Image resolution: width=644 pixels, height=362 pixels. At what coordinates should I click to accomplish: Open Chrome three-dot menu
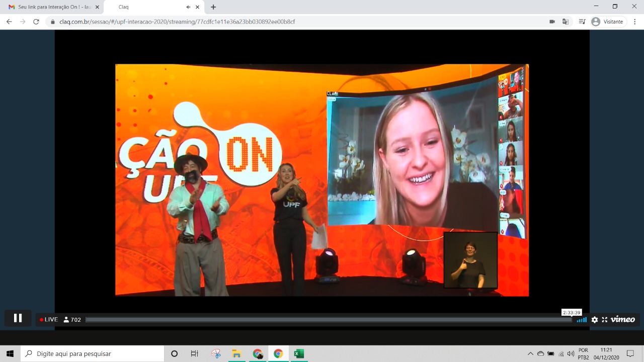635,22
